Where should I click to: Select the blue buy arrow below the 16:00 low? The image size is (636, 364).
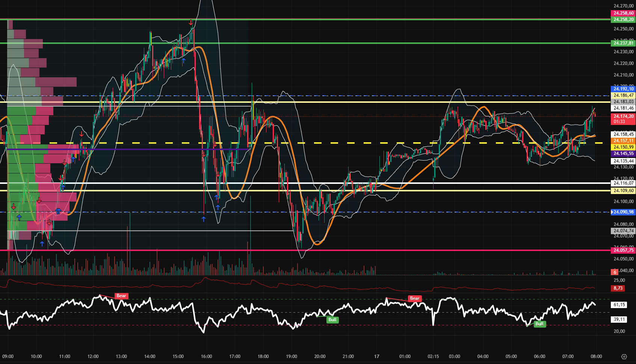(203, 218)
